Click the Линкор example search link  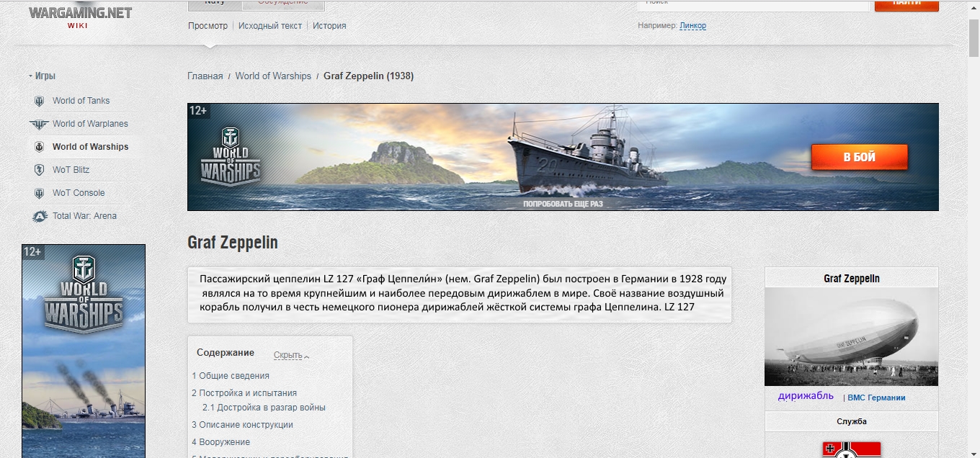(x=692, y=26)
